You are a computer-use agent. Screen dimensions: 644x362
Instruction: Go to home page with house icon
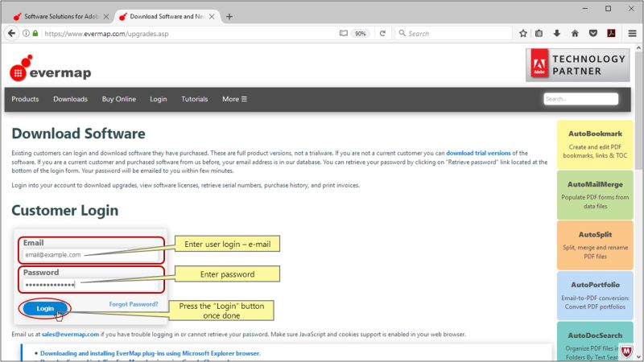575,33
